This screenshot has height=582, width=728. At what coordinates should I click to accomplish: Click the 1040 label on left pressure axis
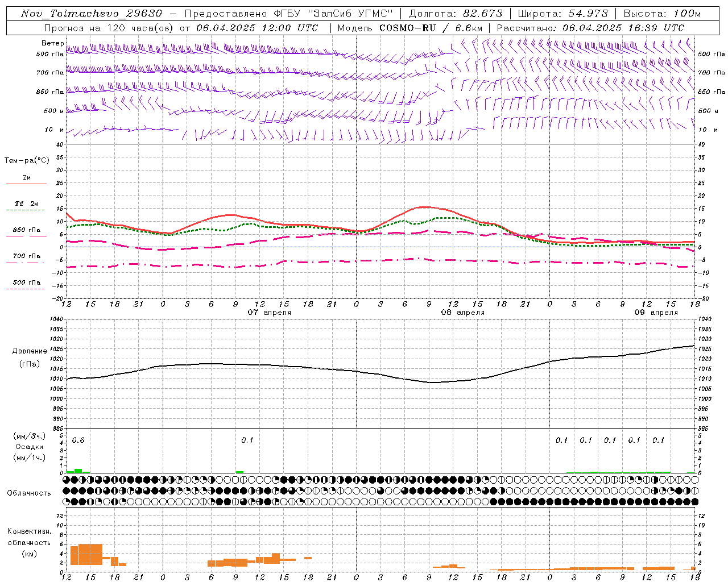[x=57, y=319]
